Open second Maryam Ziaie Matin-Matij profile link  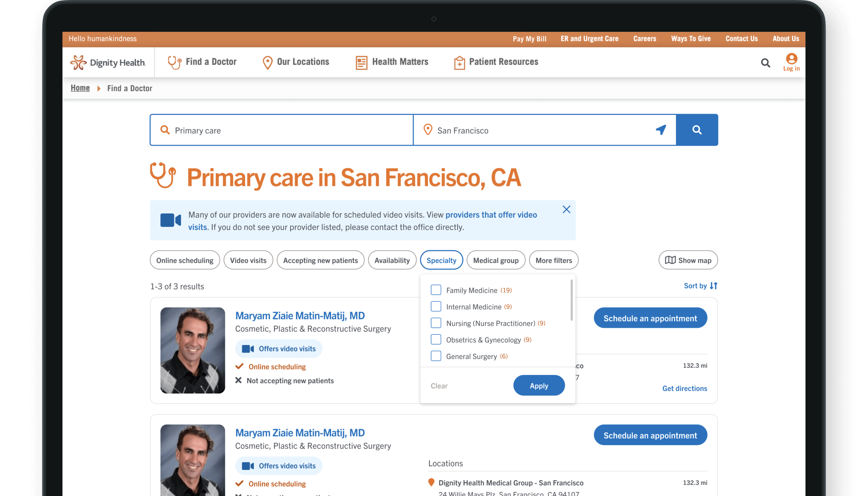(300, 432)
